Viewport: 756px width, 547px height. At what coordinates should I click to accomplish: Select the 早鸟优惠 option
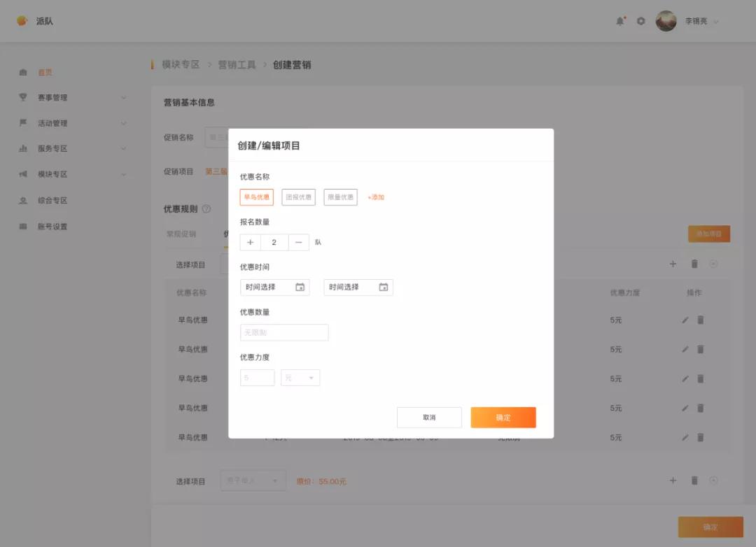pyautogui.click(x=256, y=197)
